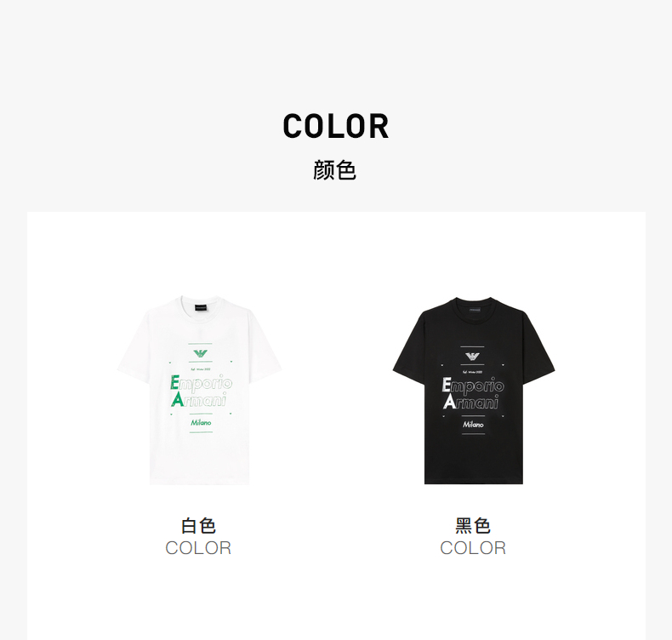This screenshot has width=672, height=640.
Task: Click green Milano text on white shirt
Action: coord(201,423)
